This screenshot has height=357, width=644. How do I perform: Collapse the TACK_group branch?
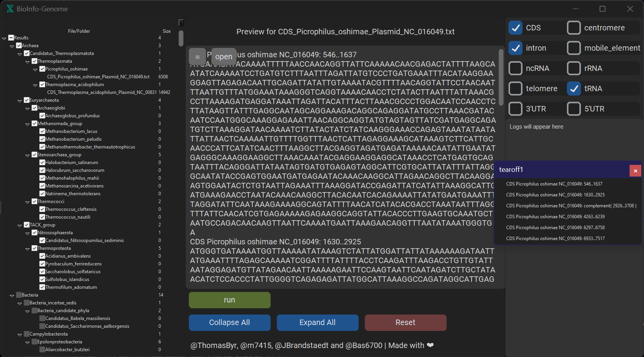tap(20, 225)
